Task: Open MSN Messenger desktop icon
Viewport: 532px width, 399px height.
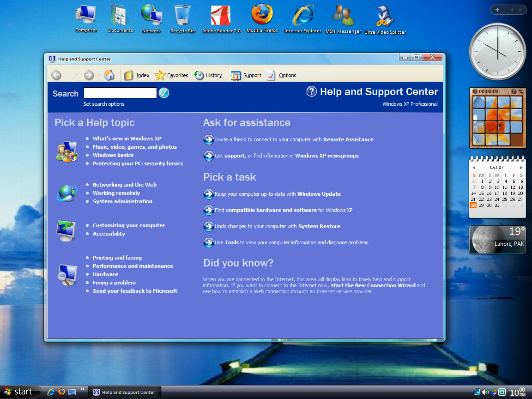Action: pos(343,18)
